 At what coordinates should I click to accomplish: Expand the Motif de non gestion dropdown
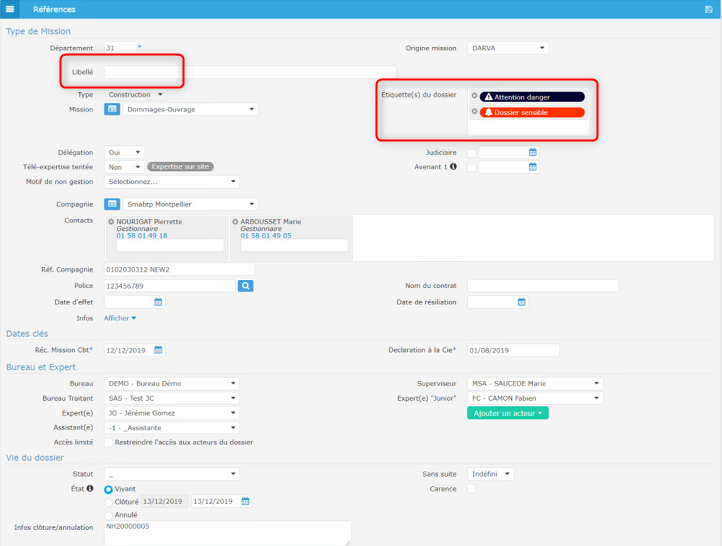pyautogui.click(x=172, y=182)
